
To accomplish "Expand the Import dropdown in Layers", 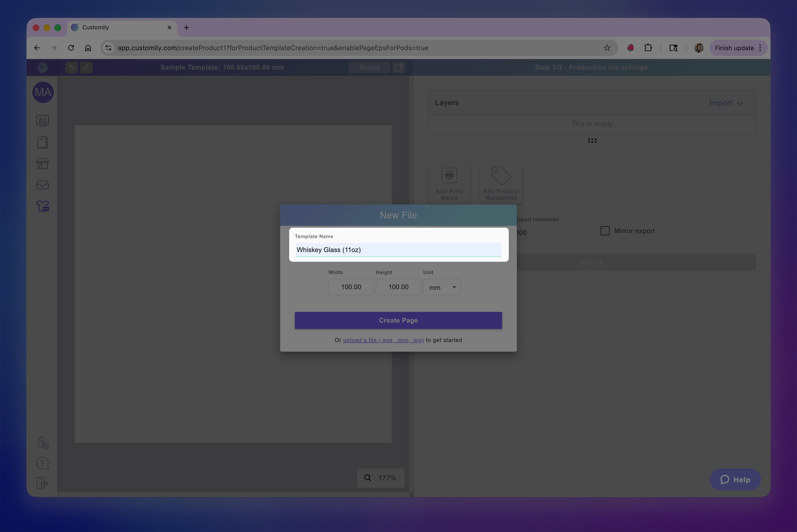I will pyautogui.click(x=725, y=103).
